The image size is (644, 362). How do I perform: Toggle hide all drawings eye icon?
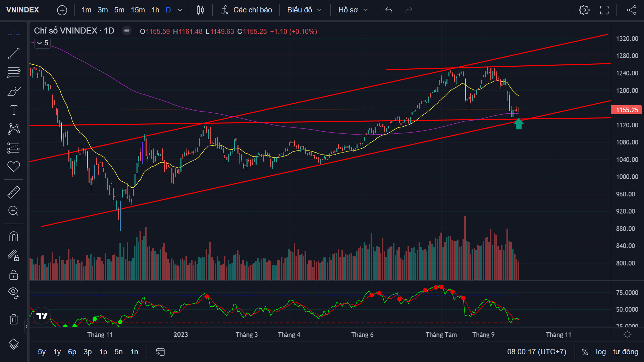click(x=14, y=292)
